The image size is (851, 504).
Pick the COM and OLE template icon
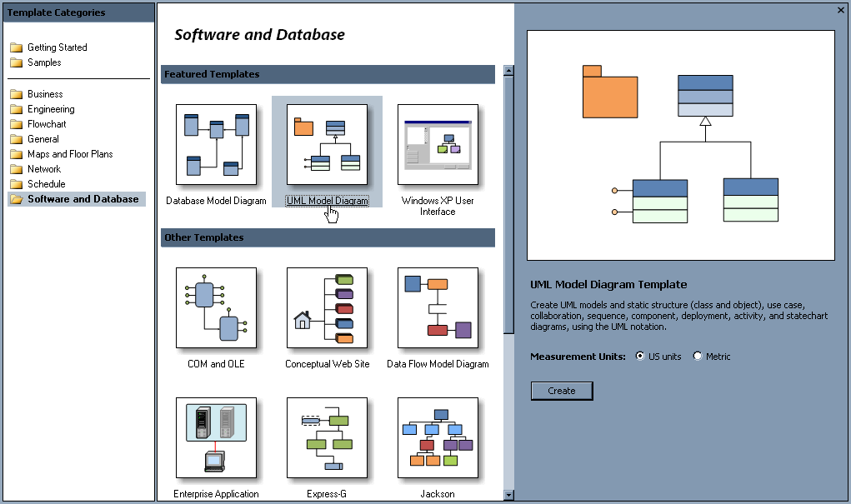(216, 307)
